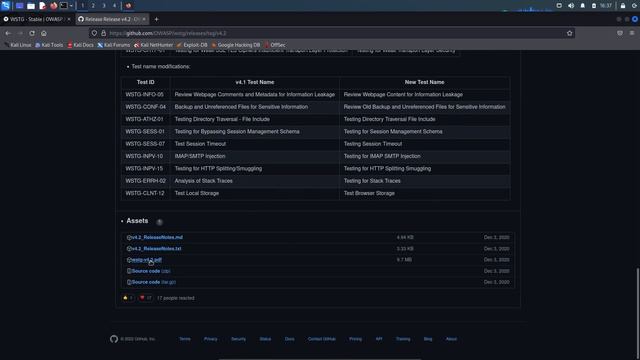Close the Release v4.2 tab
Image resolution: width=640 pixels, height=360 pixels.
144,19
